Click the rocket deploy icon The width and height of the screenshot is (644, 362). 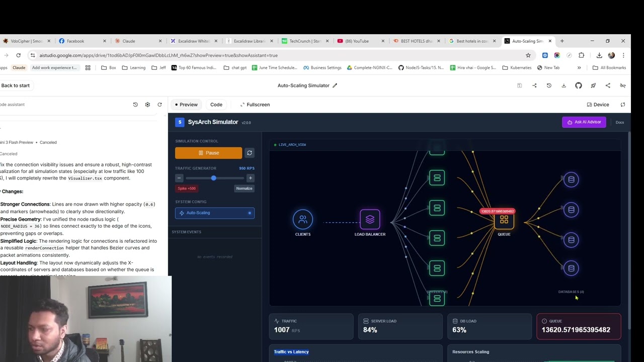(x=593, y=85)
